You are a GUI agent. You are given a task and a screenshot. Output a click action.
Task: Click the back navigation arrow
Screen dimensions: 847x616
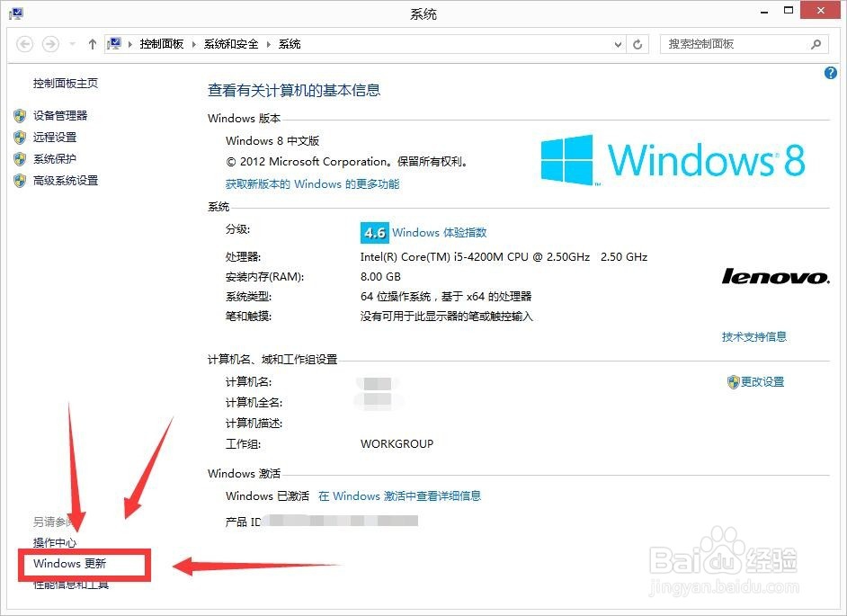pos(24,43)
